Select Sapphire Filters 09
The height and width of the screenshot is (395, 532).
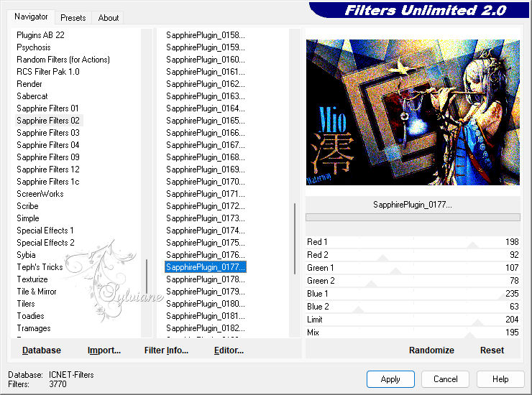click(48, 157)
